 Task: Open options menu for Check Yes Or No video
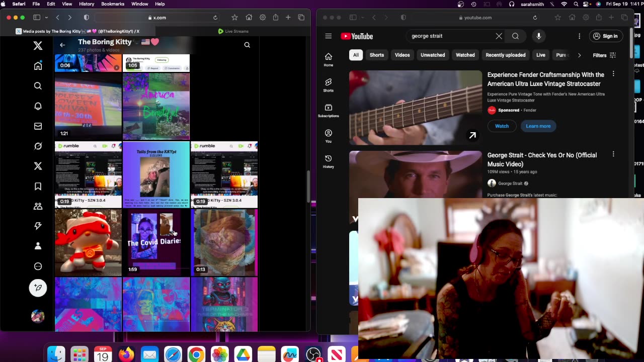click(613, 154)
